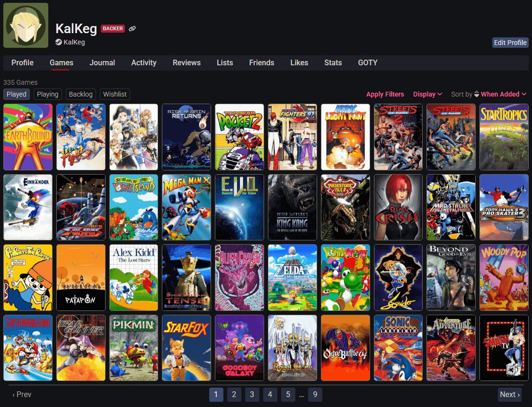
Task: Jump to page 5 of the games list
Action: pyautogui.click(x=288, y=394)
